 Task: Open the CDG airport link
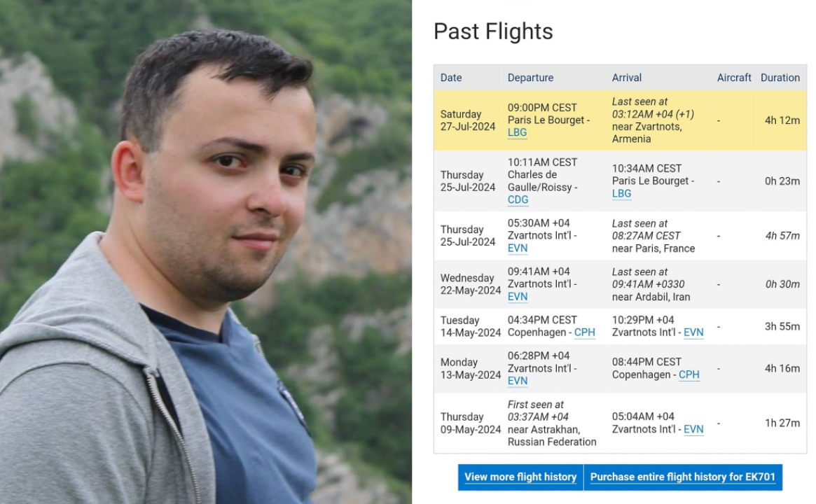(x=518, y=199)
